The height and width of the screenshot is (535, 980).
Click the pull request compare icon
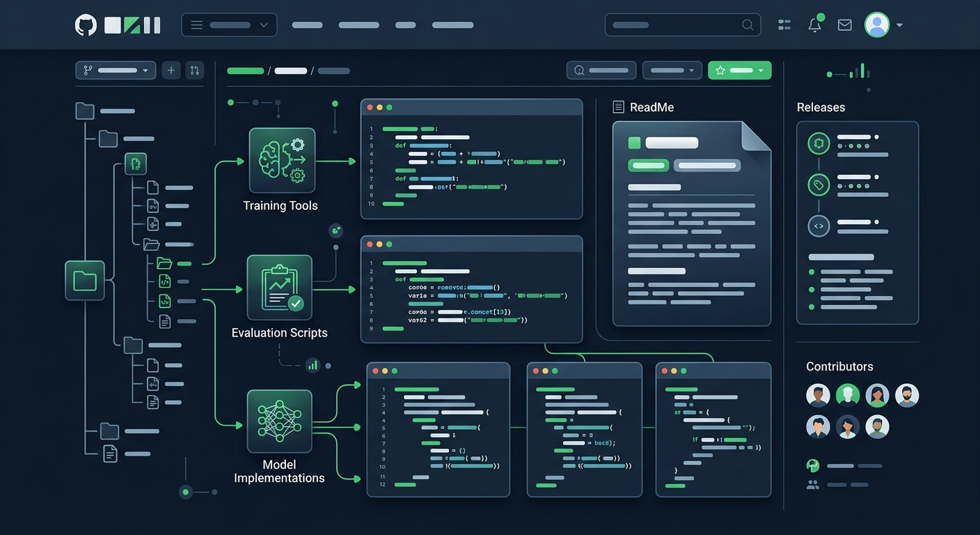[x=194, y=70]
